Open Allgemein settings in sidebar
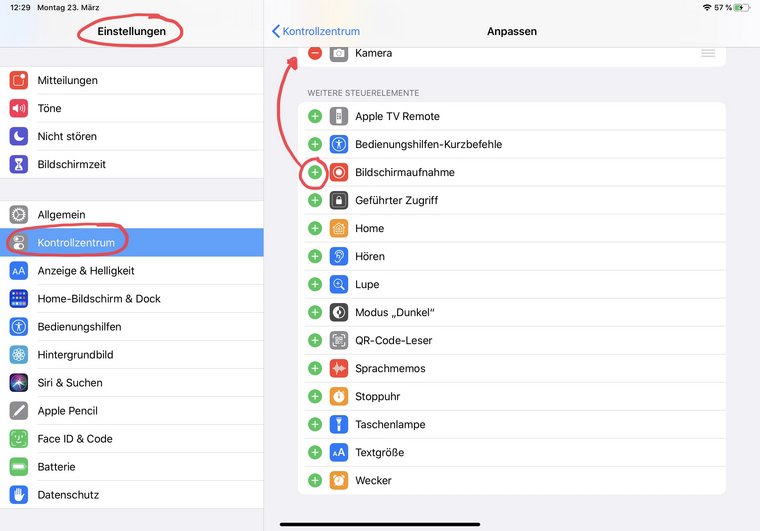 [x=132, y=215]
